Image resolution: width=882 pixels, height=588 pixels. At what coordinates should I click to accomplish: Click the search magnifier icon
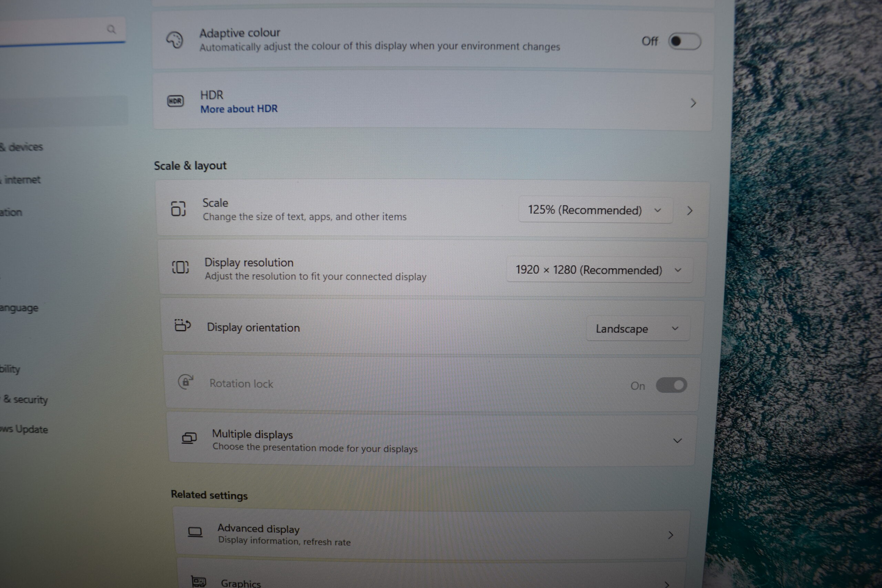[x=111, y=29]
